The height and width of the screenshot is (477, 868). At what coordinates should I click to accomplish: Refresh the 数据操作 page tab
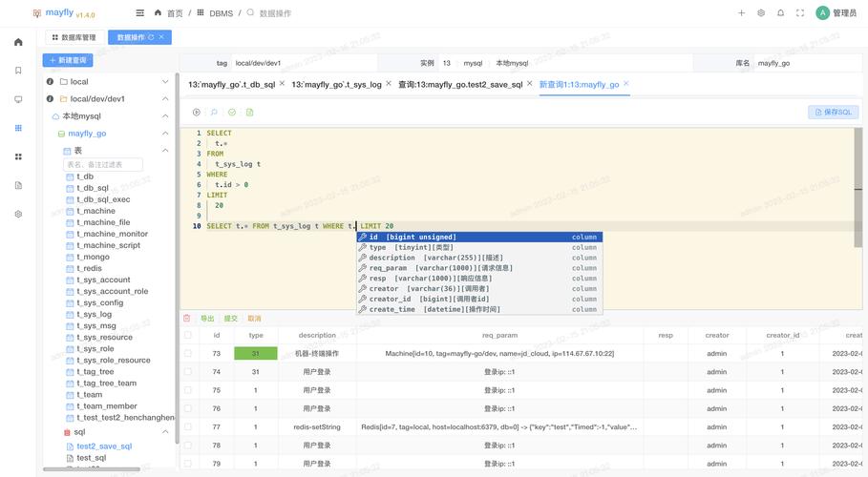pyautogui.click(x=151, y=37)
